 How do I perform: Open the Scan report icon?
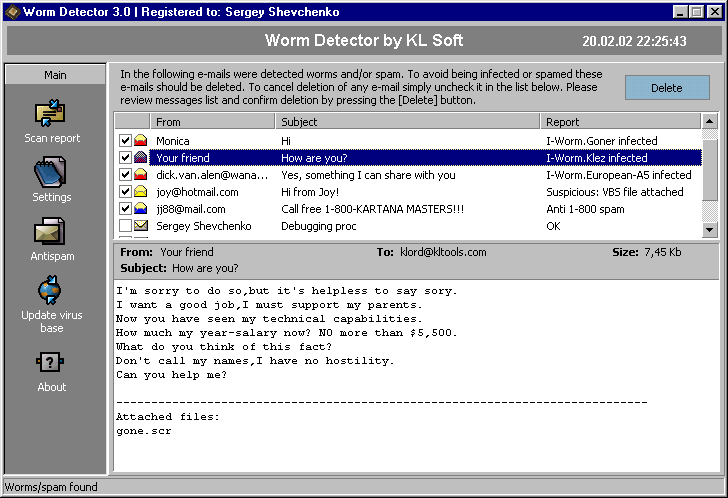50,113
